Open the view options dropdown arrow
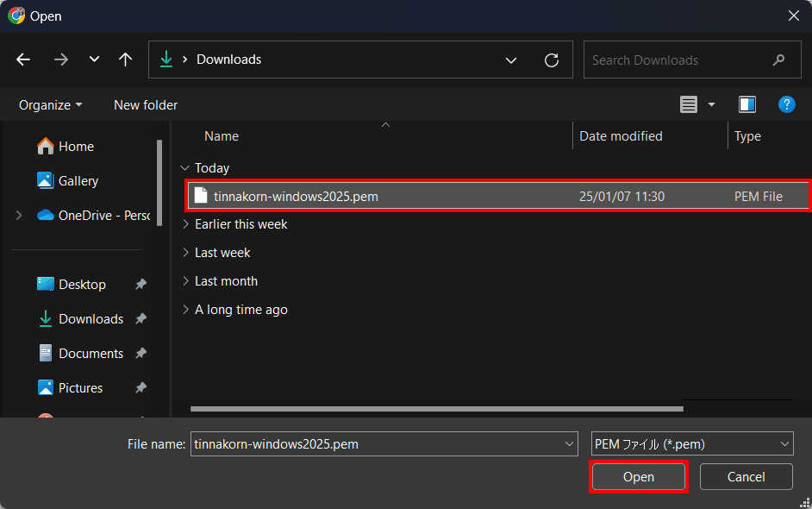The height and width of the screenshot is (509, 812). 711,104
